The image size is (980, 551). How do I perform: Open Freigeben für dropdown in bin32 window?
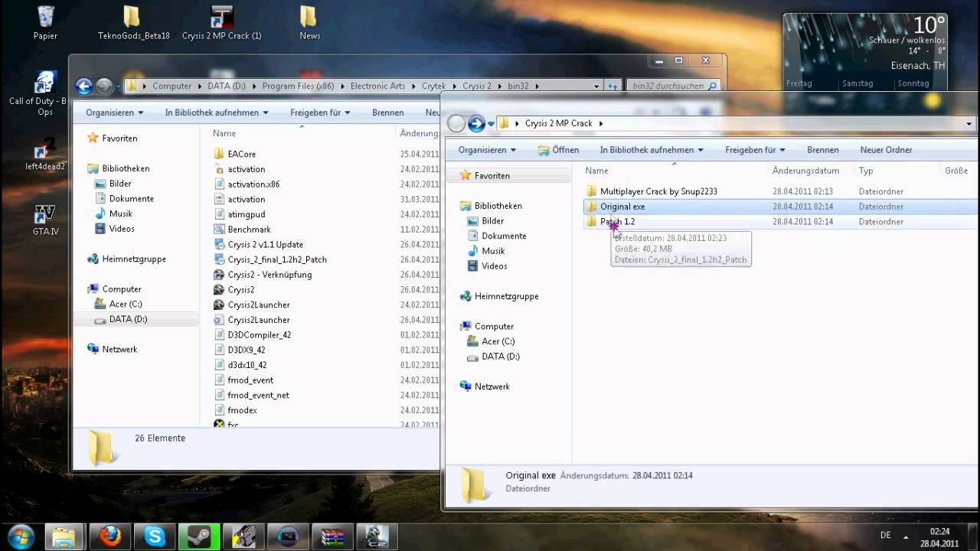click(x=320, y=112)
